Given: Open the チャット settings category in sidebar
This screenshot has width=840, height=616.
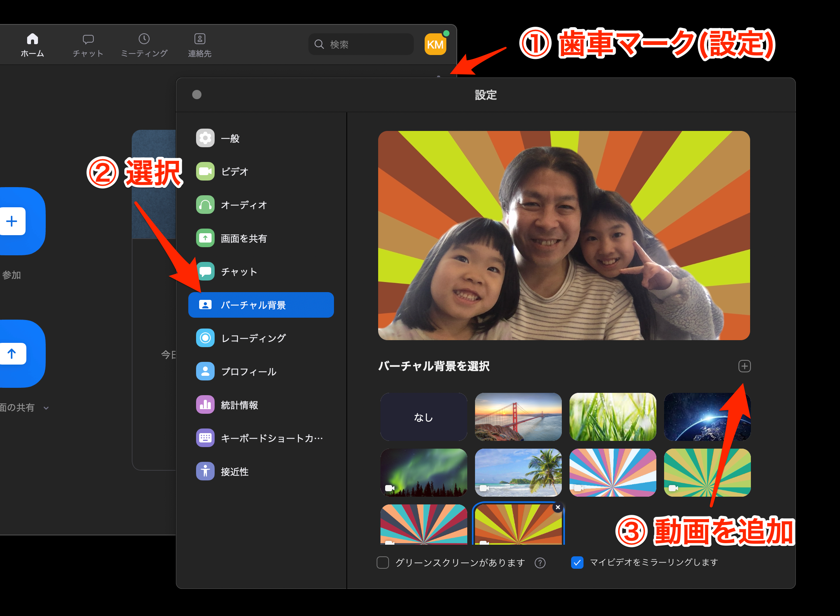Looking at the screenshot, I should coord(261,272).
